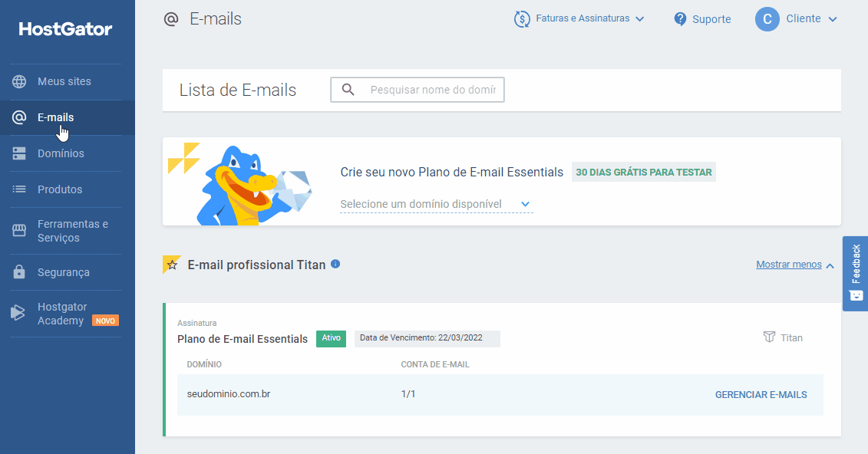Click the dollar cycle icon beside Faturas
868x454 pixels.
click(x=522, y=19)
